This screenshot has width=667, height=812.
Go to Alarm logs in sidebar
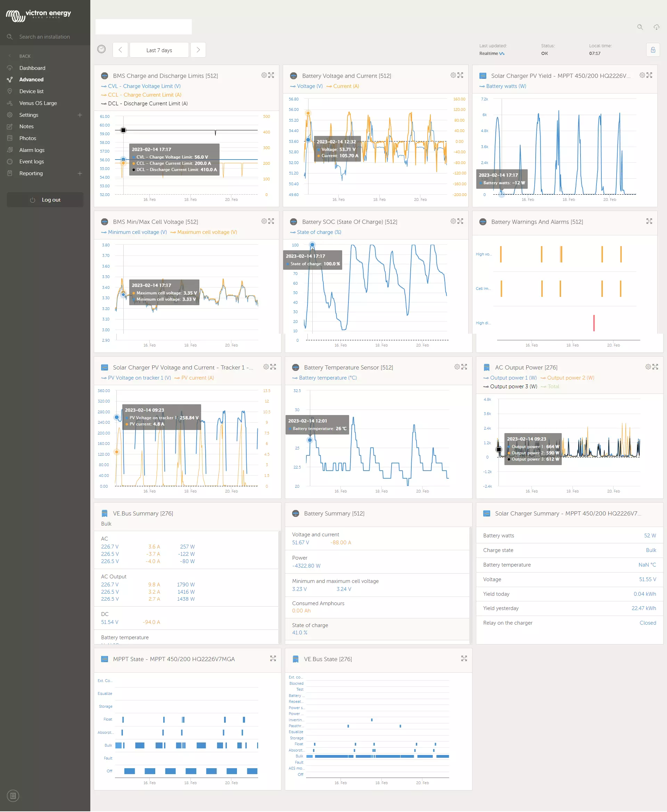click(32, 150)
